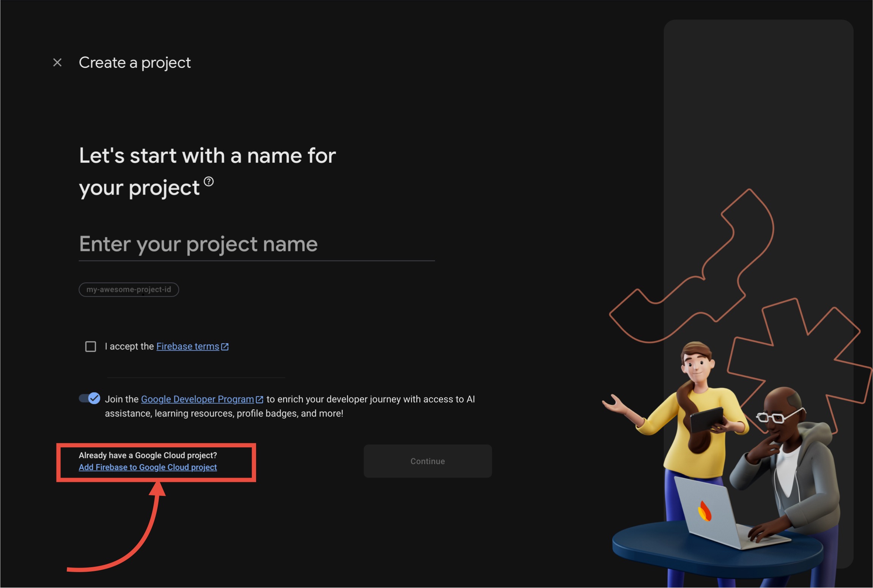Click the Enter your project name field

tap(256, 245)
